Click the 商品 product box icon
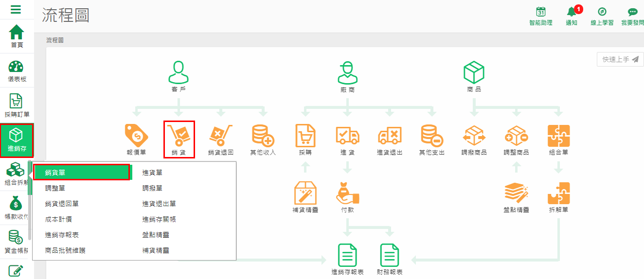The width and height of the screenshot is (644, 279). click(474, 72)
